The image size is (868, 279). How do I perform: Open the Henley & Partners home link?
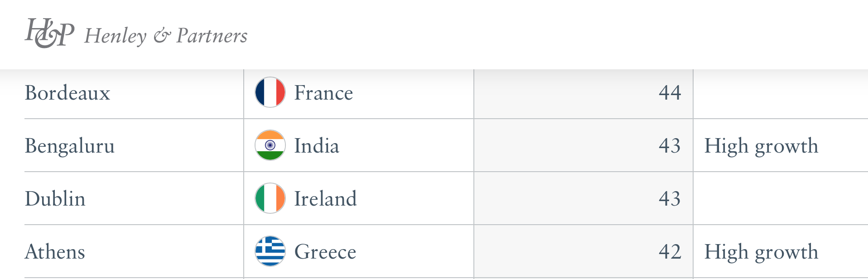(x=166, y=36)
